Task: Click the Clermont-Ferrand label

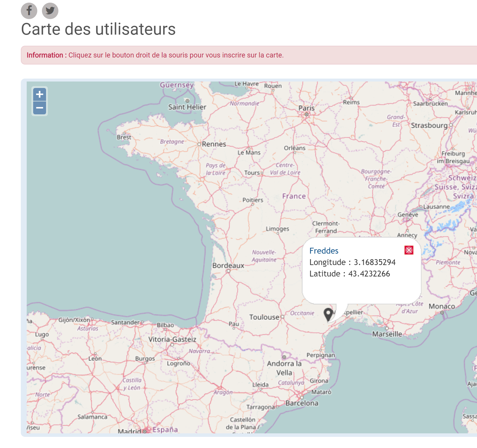Action: (x=326, y=227)
